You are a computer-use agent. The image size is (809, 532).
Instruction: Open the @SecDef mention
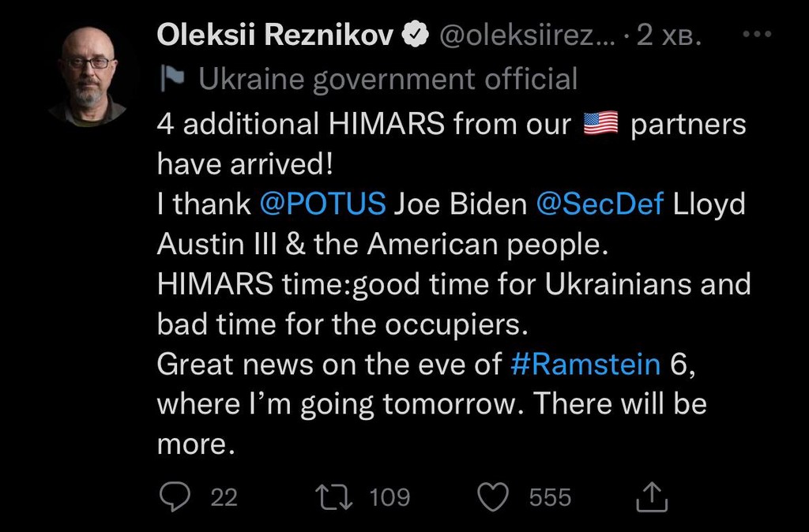600,204
